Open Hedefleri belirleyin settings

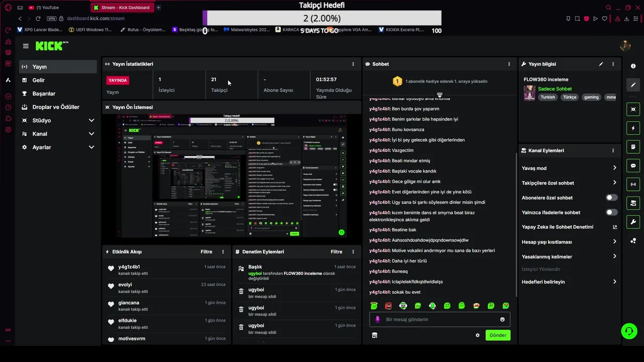coord(569,282)
